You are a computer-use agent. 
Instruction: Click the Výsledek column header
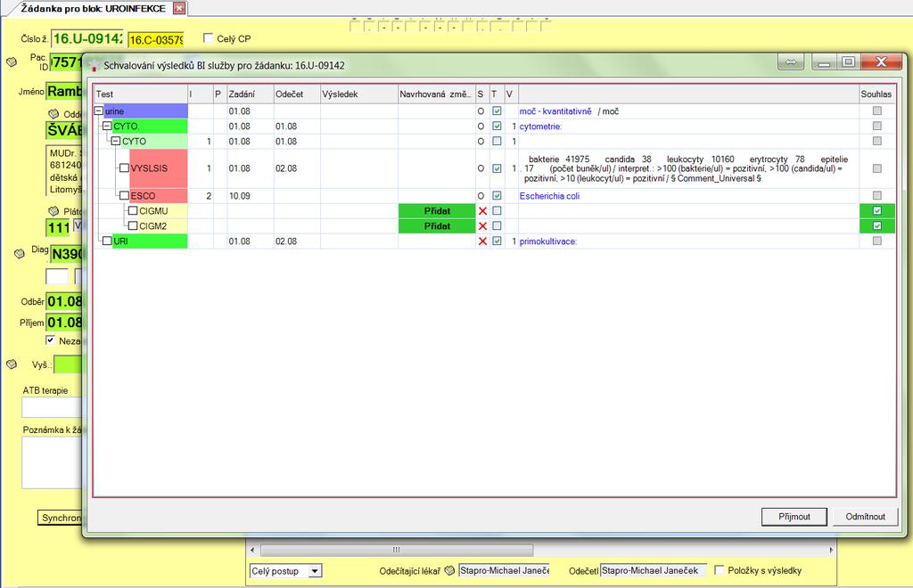pos(359,94)
